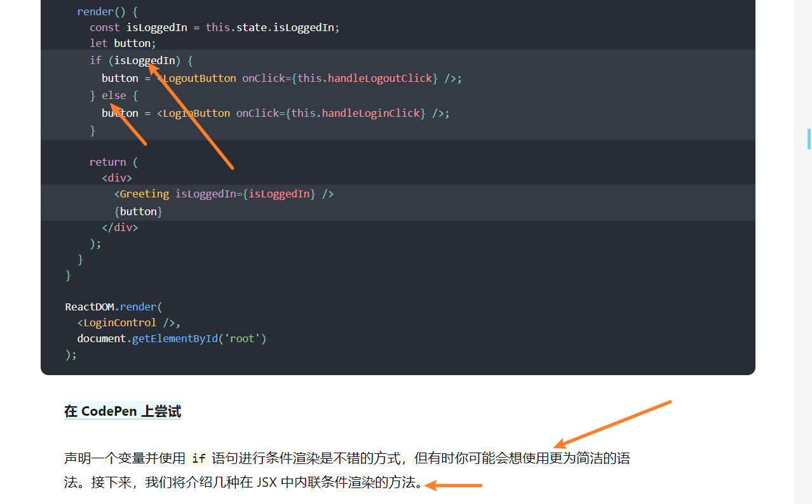Click the getElementById('root') argument
The width and height of the screenshot is (812, 504).
click(198, 338)
